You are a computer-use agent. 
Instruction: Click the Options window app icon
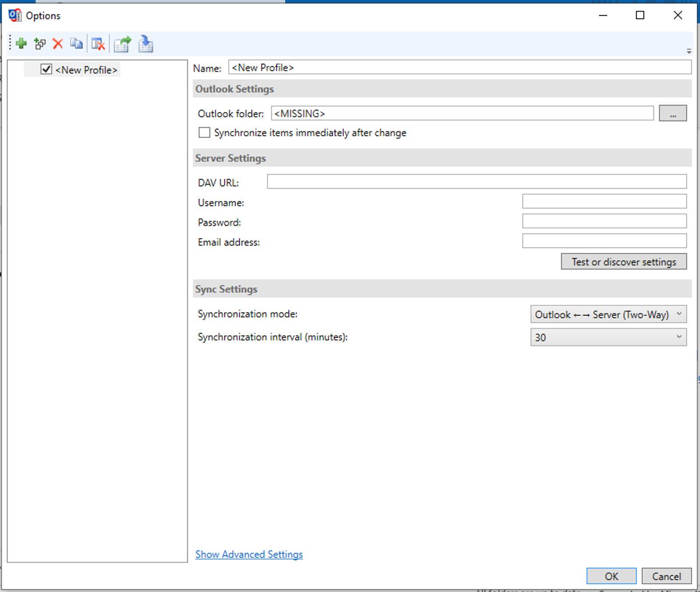(15, 15)
